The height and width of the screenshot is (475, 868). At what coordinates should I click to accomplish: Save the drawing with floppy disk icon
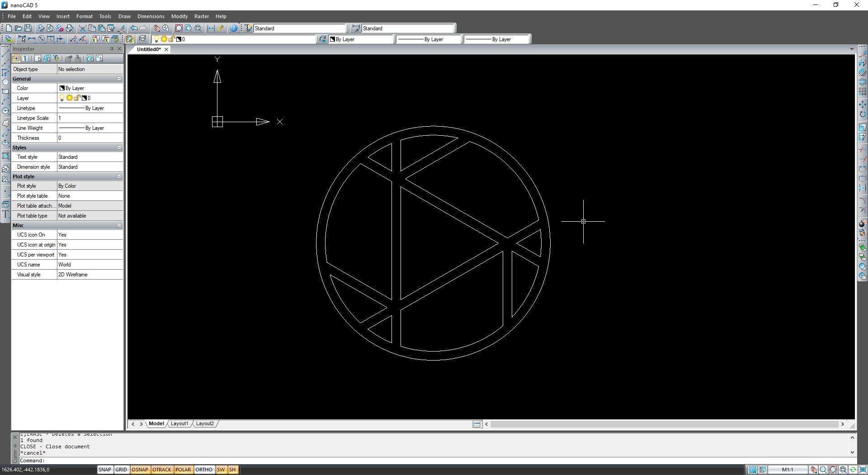pos(28,28)
